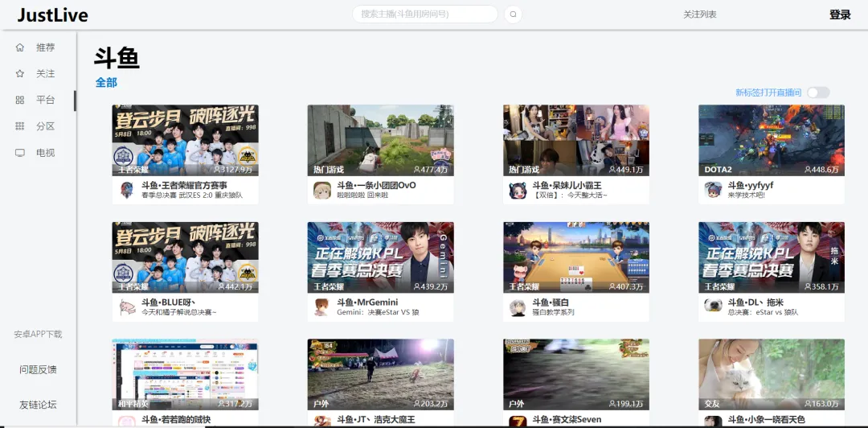
Task: Click the 3127.9万 viewer count
Action: pos(233,170)
